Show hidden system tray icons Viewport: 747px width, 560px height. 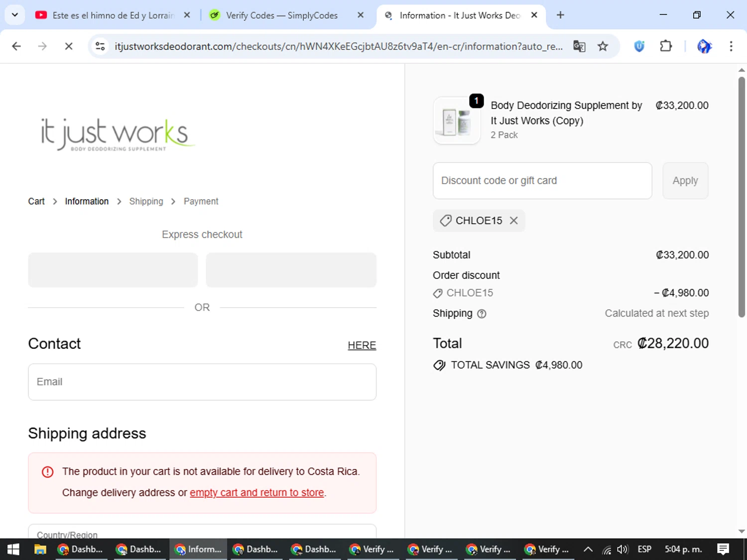click(588, 549)
